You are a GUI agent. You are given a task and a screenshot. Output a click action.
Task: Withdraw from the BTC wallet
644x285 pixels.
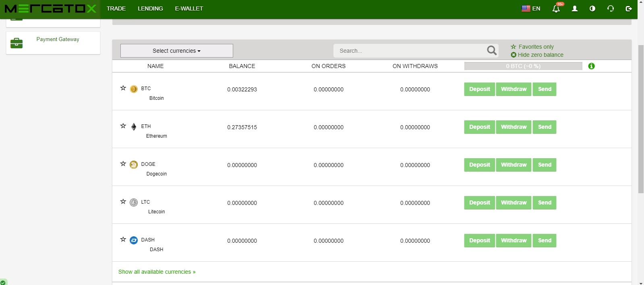point(514,89)
